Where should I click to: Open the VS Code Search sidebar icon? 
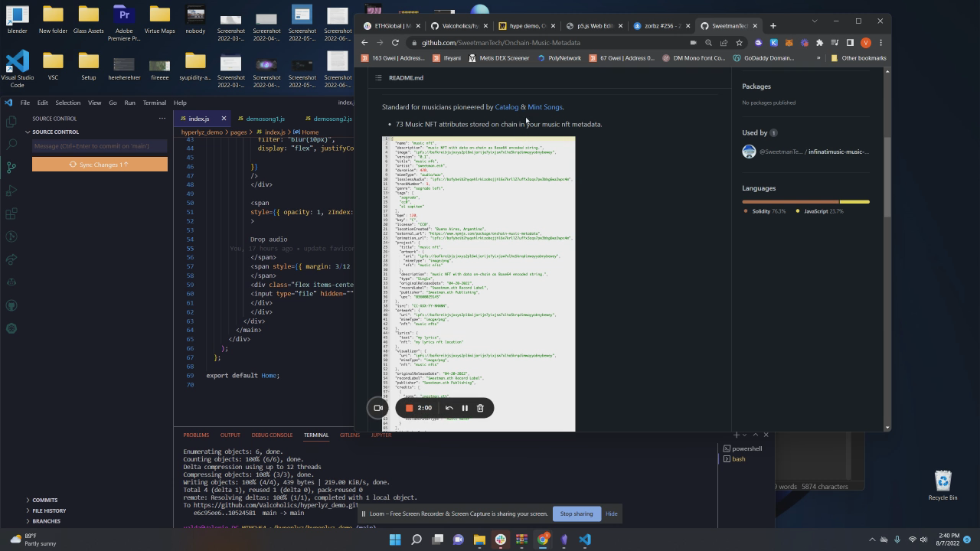(11, 144)
